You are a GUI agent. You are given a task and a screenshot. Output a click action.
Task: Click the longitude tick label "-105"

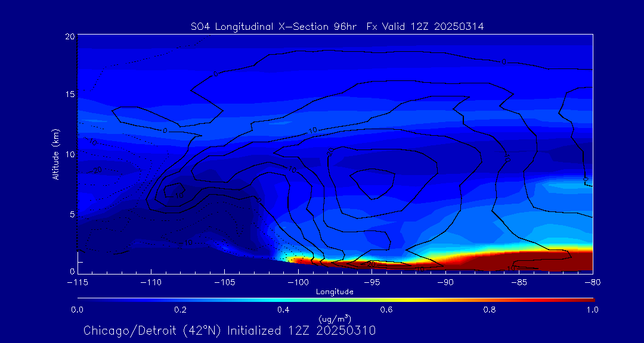225,283
